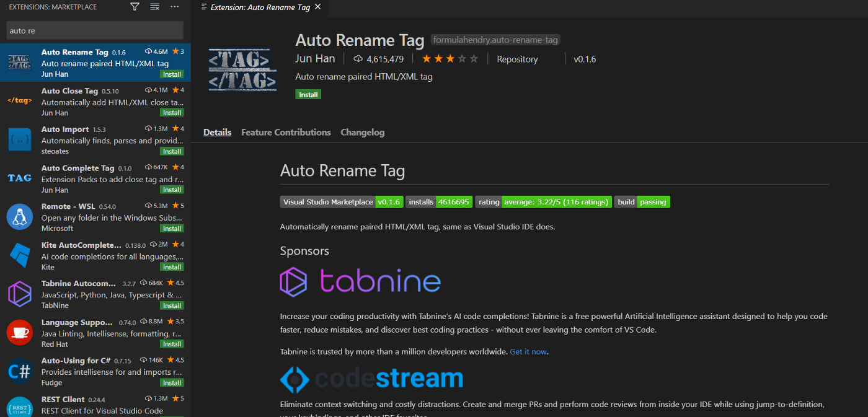Open the extensions More Actions ellipsis menu
868x417 pixels.
[174, 7]
